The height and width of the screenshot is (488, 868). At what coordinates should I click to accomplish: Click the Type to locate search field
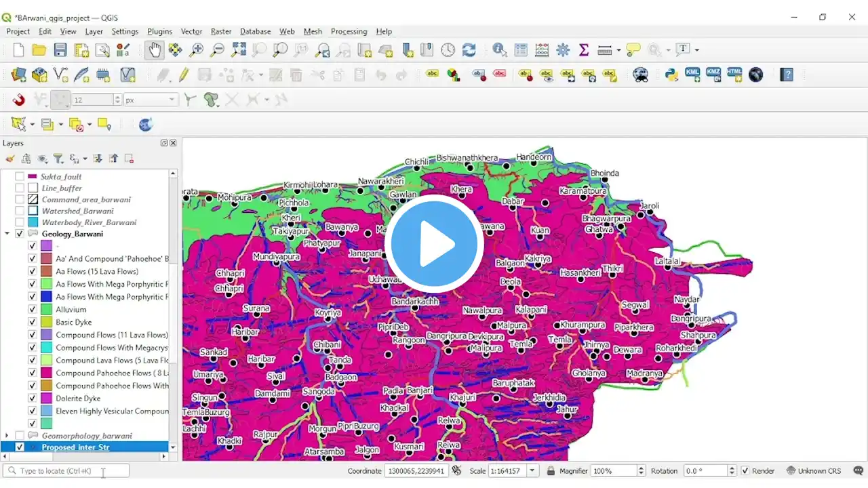pyautogui.click(x=66, y=471)
